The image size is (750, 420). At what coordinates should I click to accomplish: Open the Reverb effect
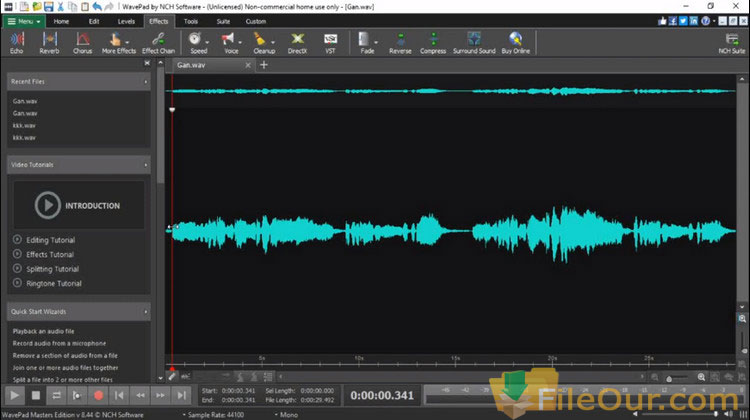49,42
